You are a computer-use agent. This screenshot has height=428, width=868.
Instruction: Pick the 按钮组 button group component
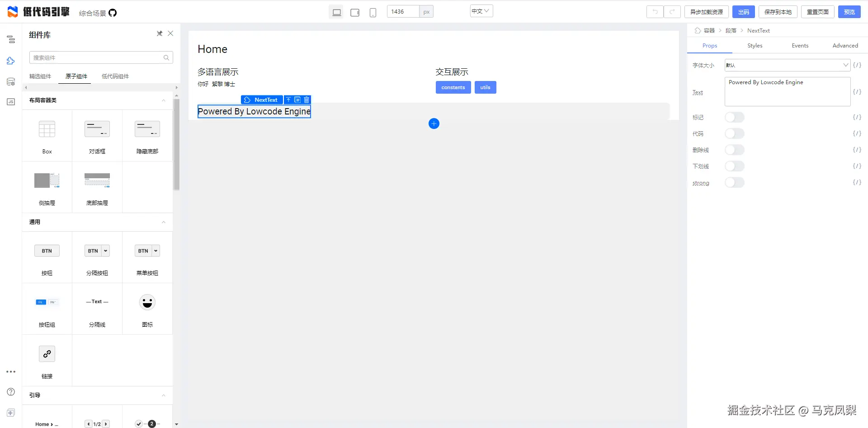(x=47, y=309)
